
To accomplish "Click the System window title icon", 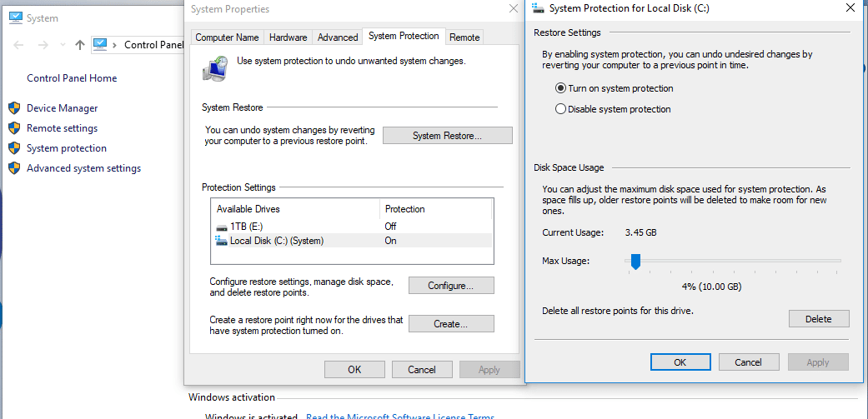I will click(x=16, y=17).
